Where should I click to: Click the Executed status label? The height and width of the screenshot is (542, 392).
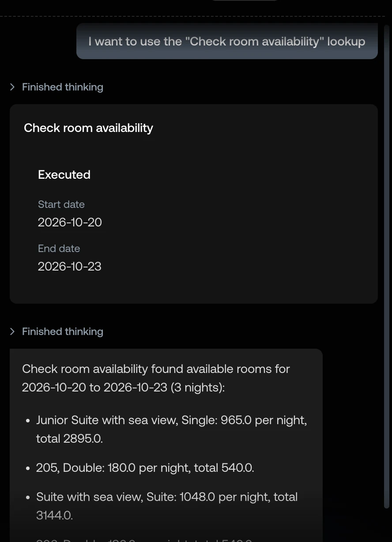(64, 175)
